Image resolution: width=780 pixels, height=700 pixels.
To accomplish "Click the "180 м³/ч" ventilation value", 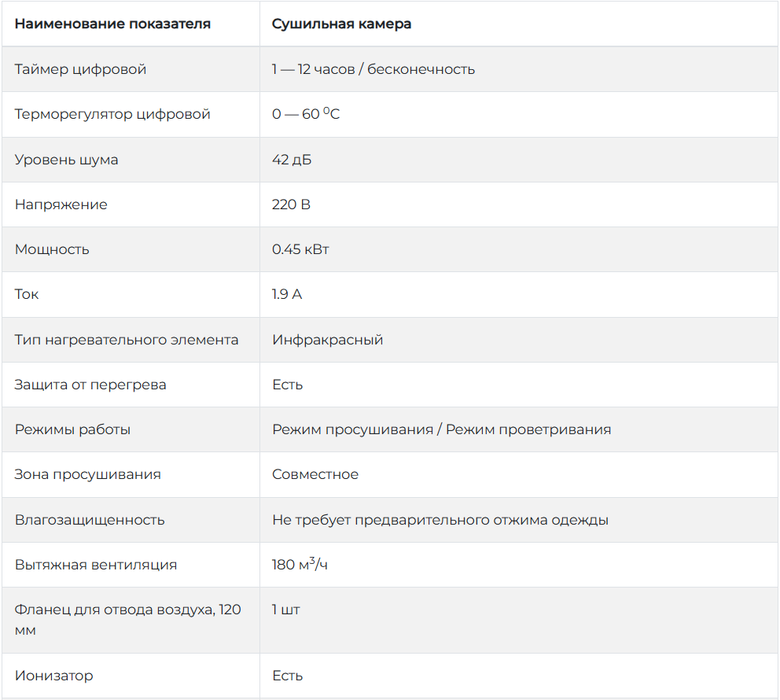I will point(300,565).
